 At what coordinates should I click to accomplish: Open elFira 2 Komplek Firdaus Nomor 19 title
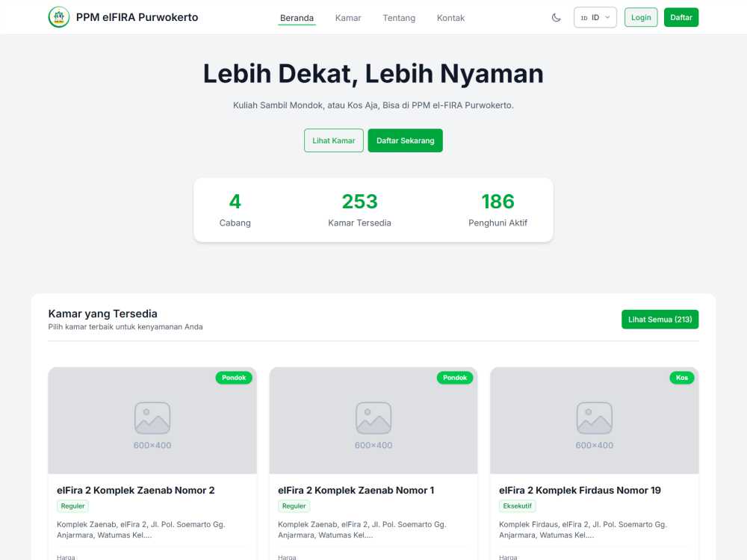580,491
